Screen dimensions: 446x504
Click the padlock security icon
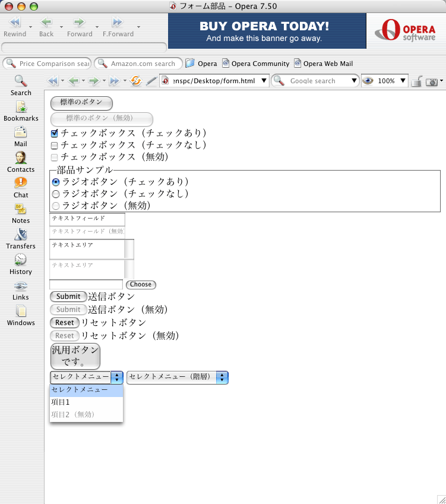point(416,81)
